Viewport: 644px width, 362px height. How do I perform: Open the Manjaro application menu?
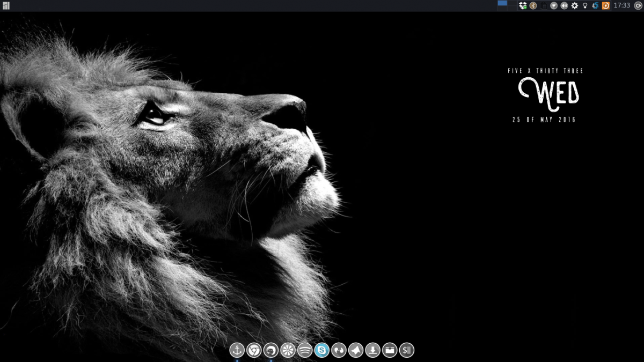[6, 5]
